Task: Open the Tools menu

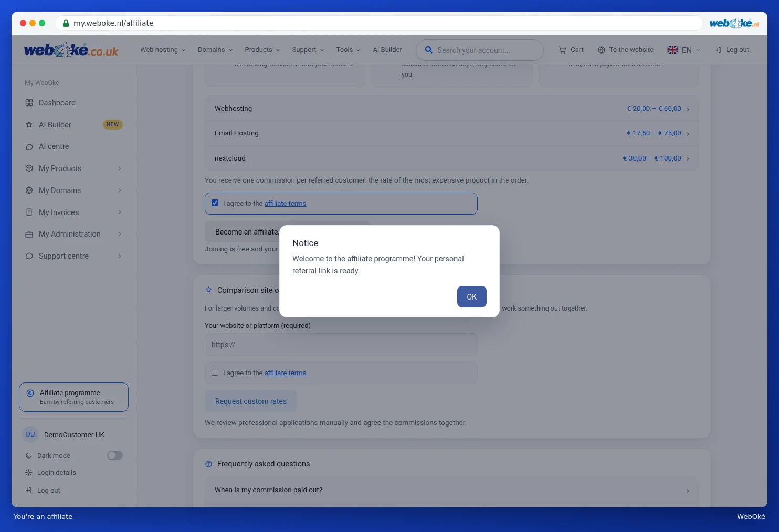Action: [x=349, y=50]
